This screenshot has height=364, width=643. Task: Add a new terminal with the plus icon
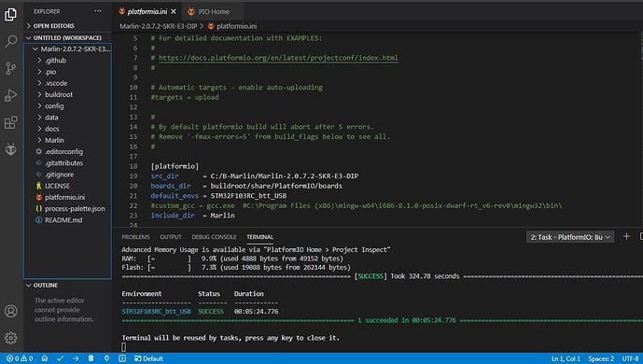pos(626,236)
